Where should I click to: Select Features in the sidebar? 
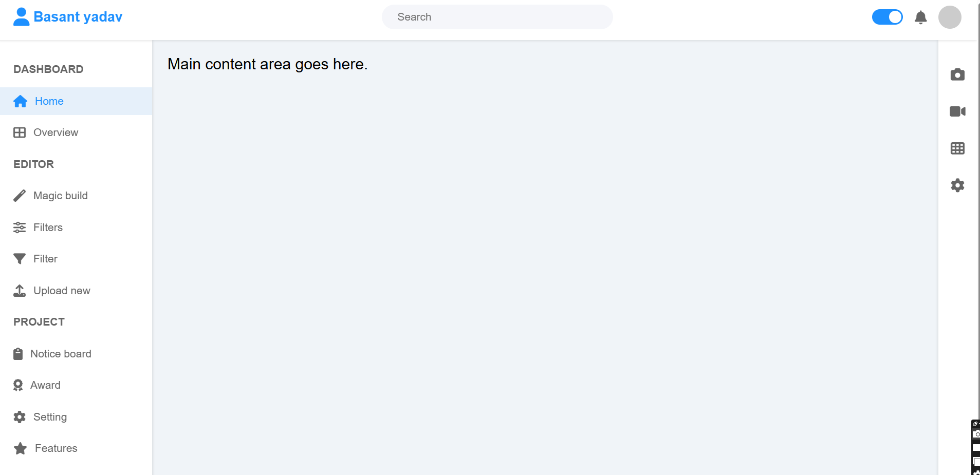[56, 448]
